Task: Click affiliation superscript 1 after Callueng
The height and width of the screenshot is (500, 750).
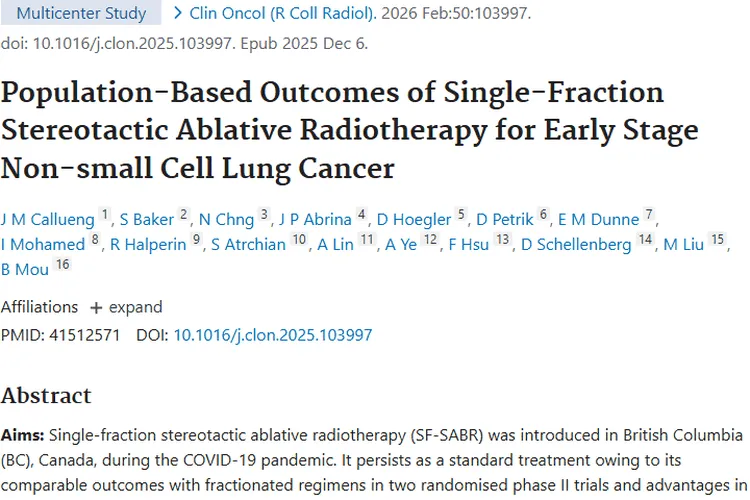Action: (x=105, y=215)
